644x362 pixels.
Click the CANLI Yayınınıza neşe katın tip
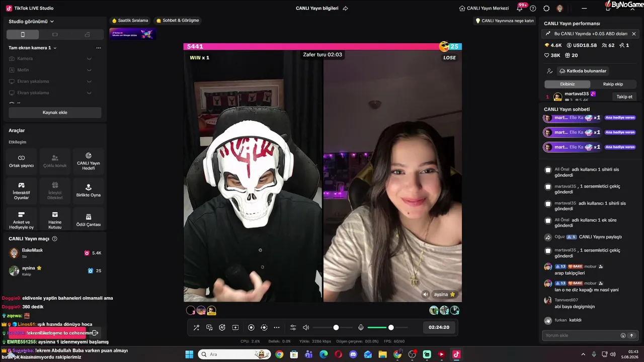(505, 21)
